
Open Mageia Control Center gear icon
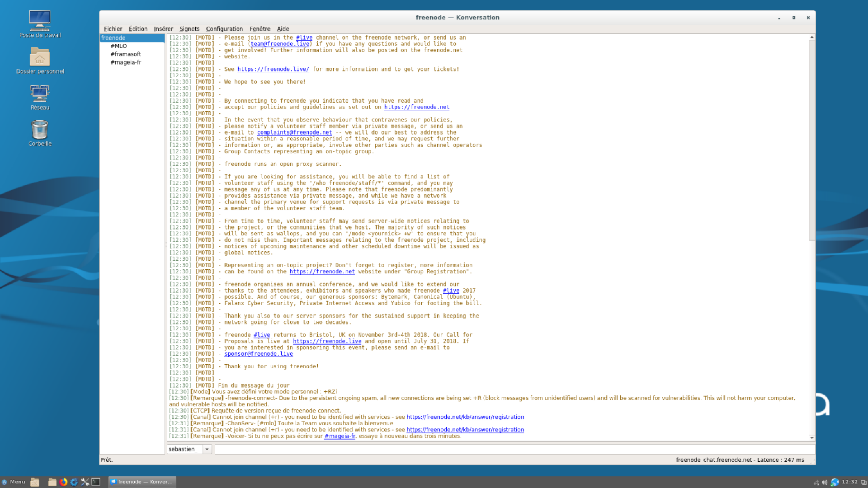(x=74, y=482)
